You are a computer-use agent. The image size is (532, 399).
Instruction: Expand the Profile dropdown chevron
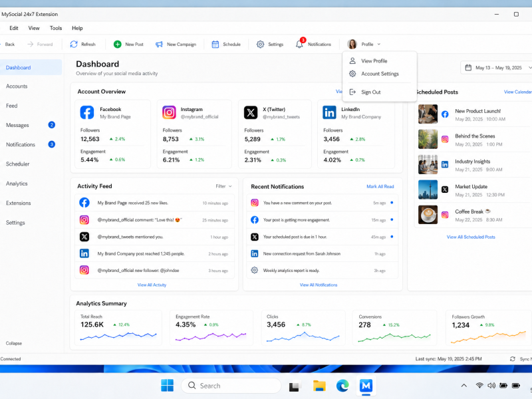point(379,44)
